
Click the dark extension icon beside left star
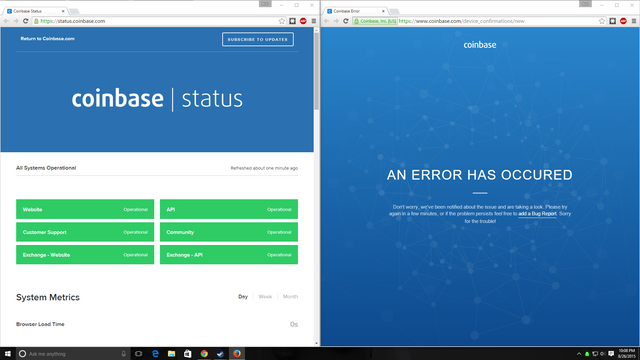(x=292, y=21)
